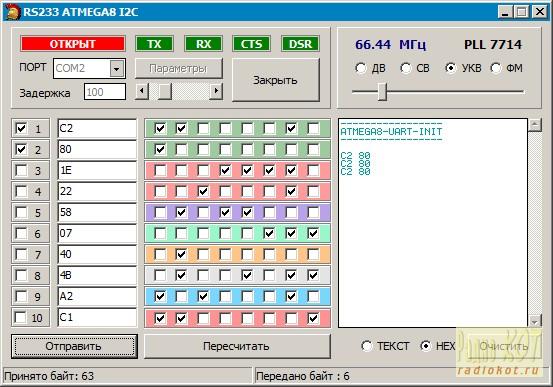Image resolution: width=553 pixels, height=387 pixels.
Task: Toggle the first bit checkbox in row A2
Action: tap(160, 296)
